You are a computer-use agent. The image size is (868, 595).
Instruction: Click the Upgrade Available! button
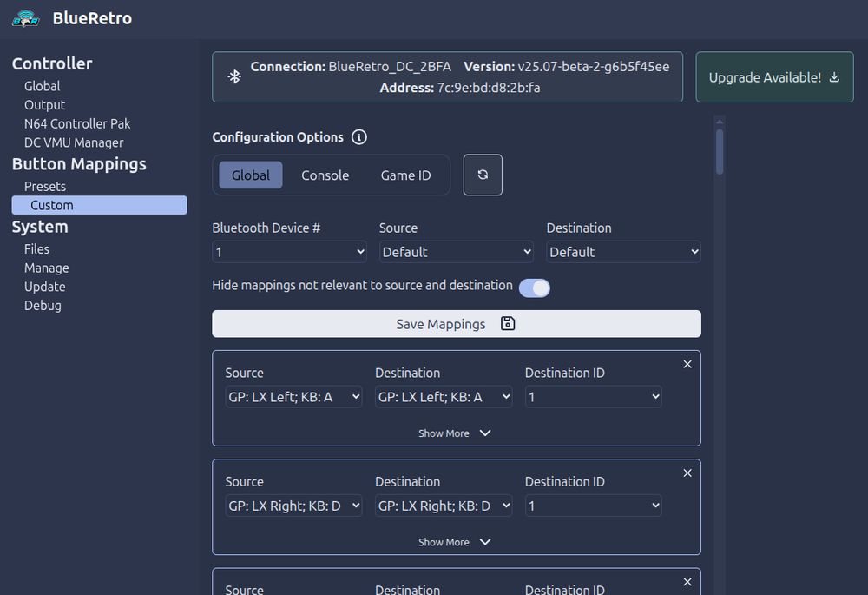click(x=774, y=77)
